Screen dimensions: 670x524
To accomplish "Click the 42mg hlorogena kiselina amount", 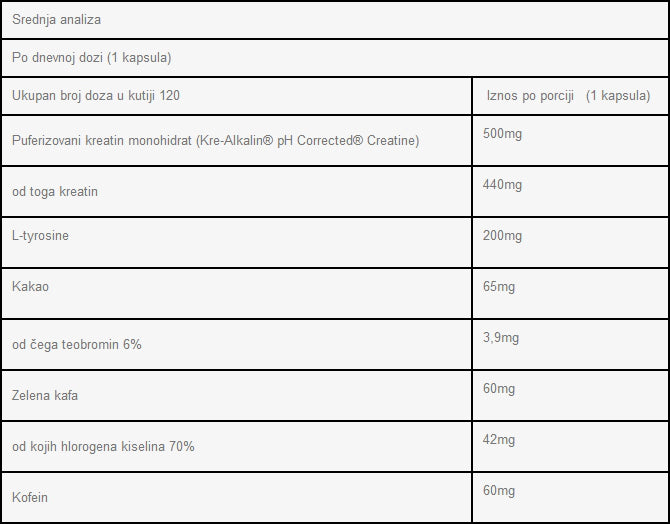I will click(x=499, y=439).
